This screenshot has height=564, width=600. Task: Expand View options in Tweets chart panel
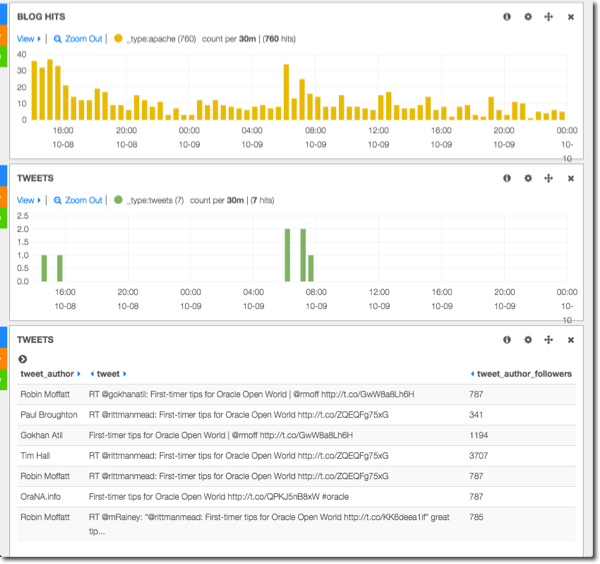(x=28, y=200)
